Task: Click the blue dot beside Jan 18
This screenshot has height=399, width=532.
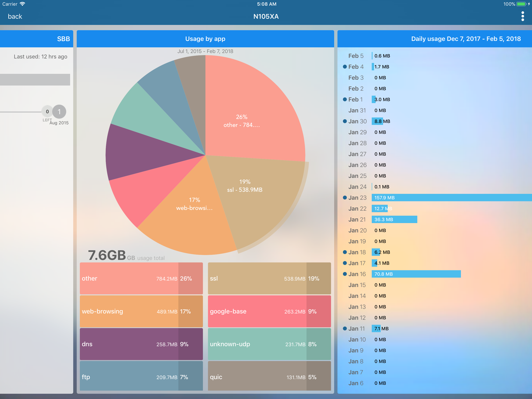Action: click(x=345, y=252)
